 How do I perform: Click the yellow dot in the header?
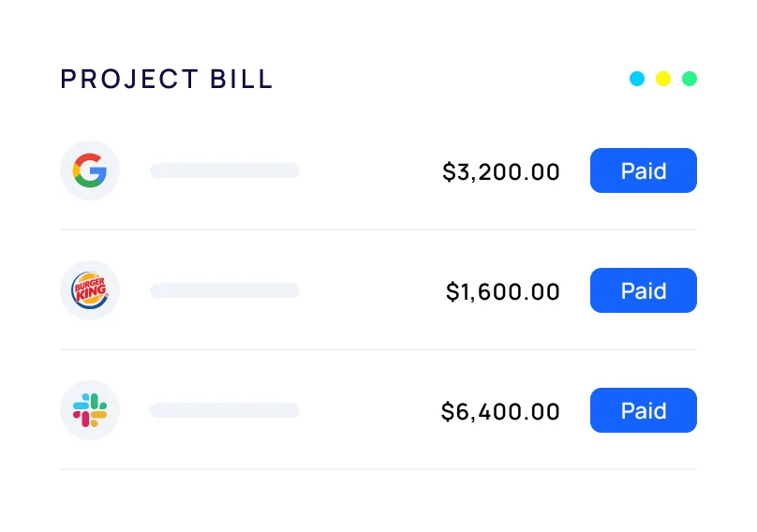[663, 79]
